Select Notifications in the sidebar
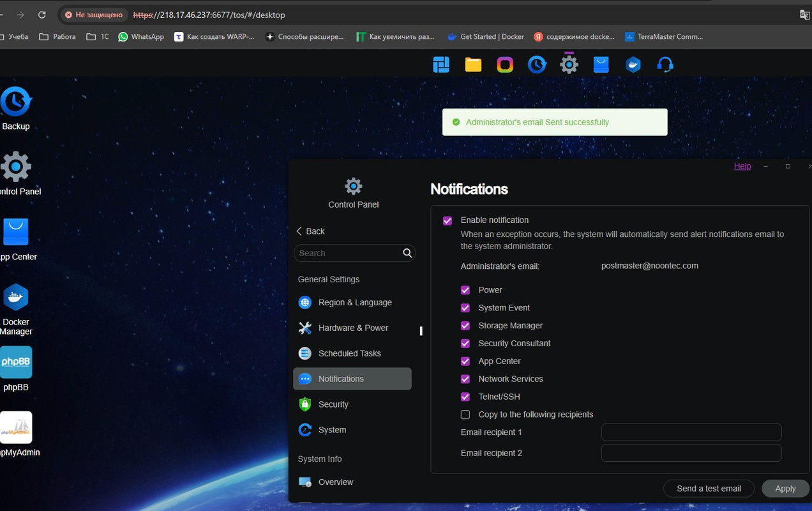812x511 pixels. [x=352, y=379]
